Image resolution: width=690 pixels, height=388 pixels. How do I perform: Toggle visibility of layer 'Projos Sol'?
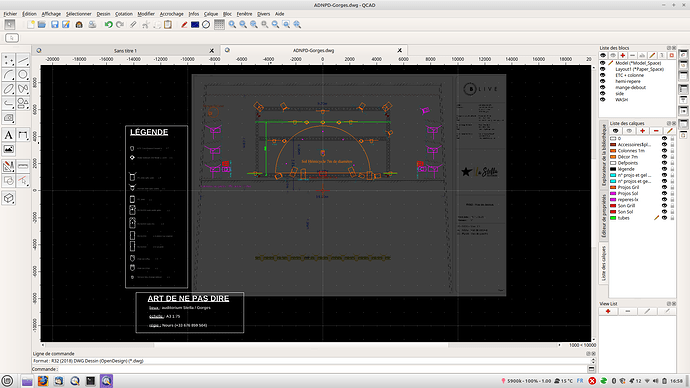click(x=664, y=193)
